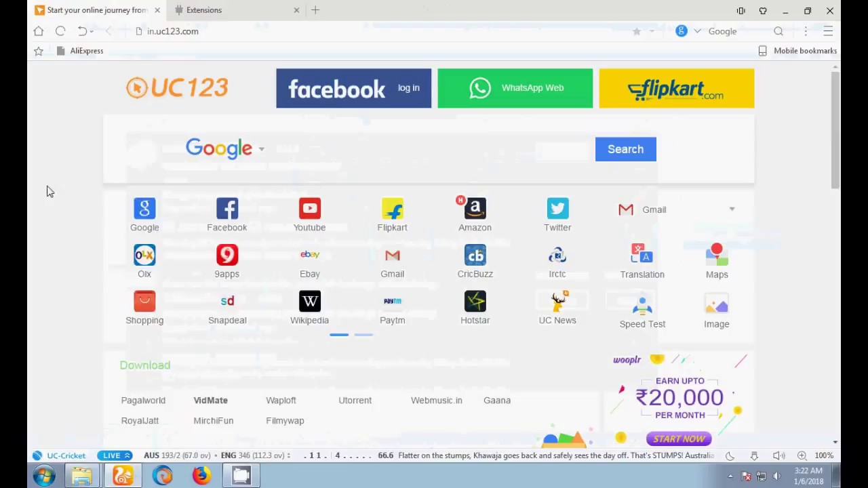The image size is (868, 488).
Task: Open dropdown next to undo arrow
Action: [92, 31]
